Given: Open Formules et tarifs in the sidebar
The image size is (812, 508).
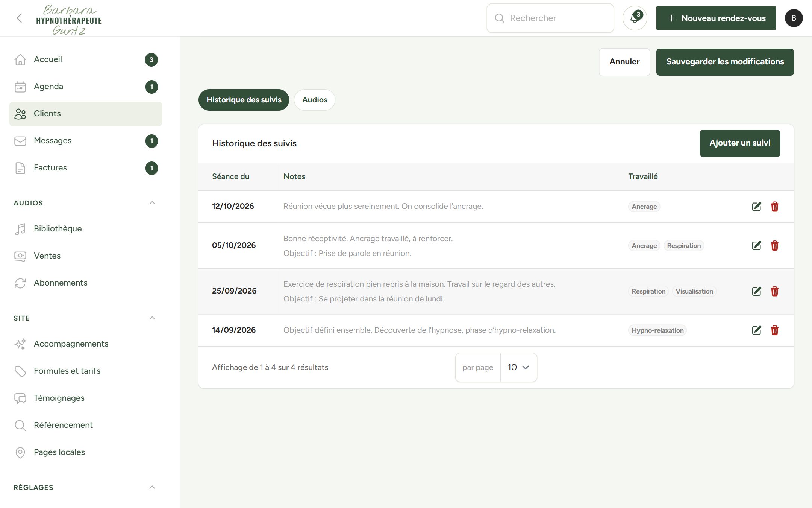Looking at the screenshot, I should [x=86, y=371].
